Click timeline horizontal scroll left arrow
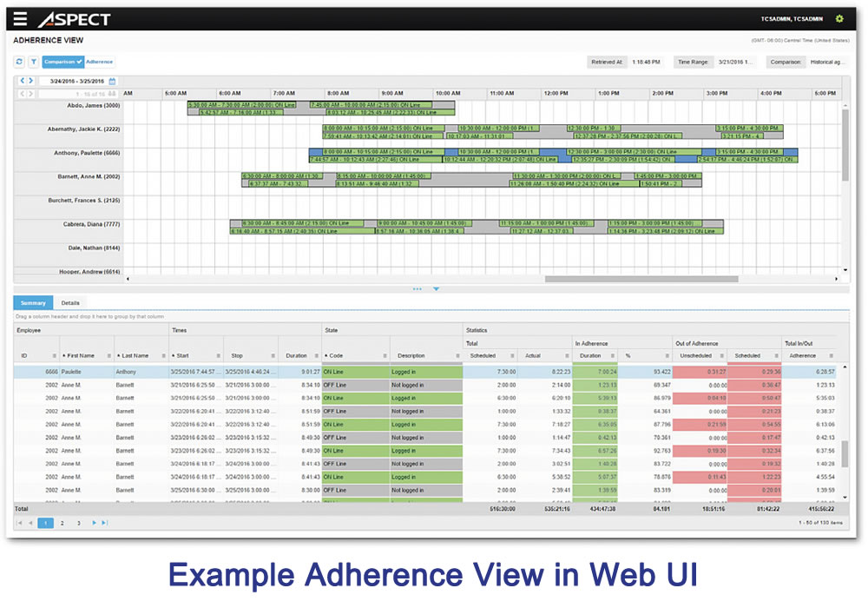Image resolution: width=868 pixels, height=608 pixels. click(128, 279)
